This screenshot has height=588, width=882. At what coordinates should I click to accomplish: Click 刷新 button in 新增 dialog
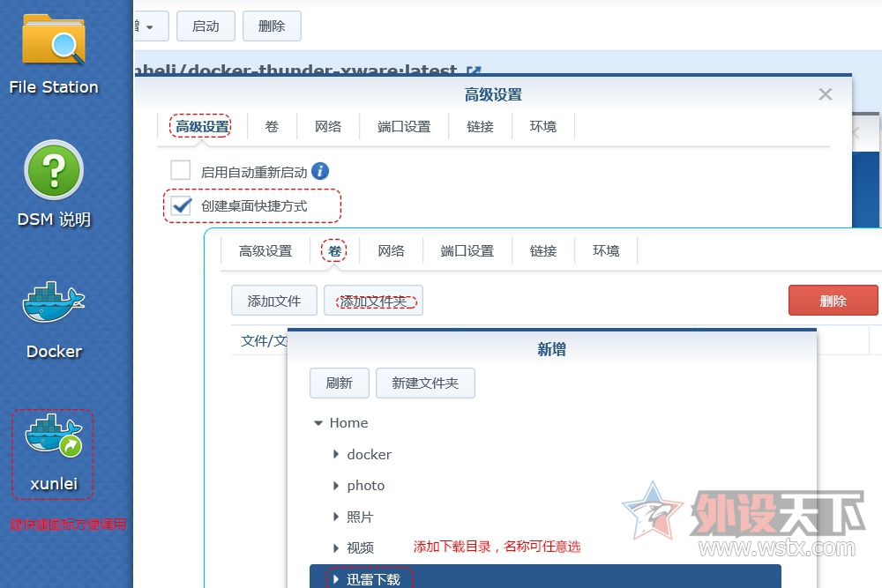[340, 383]
